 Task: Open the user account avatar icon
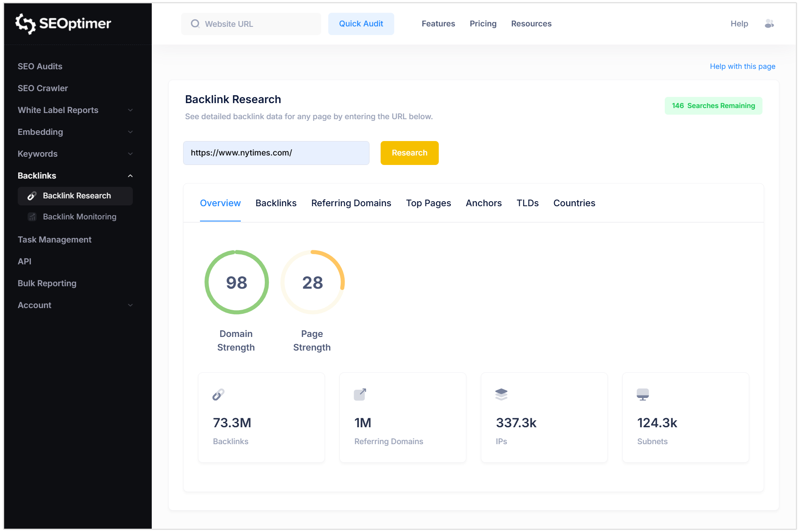point(769,24)
